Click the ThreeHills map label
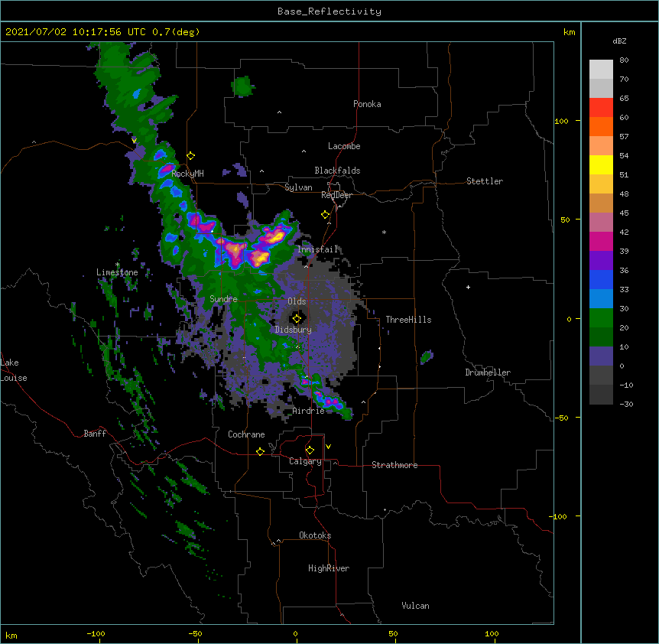The width and height of the screenshot is (659, 644). [408, 320]
